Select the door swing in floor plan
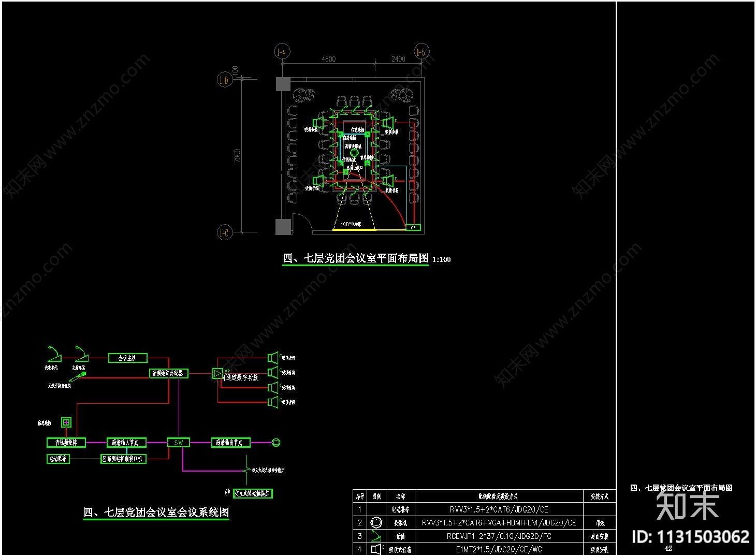Image resolution: width=756 pixels, height=557 pixels. point(302,224)
